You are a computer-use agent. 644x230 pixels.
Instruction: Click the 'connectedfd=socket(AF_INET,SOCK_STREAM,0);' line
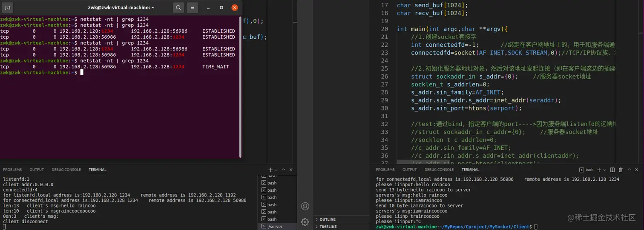click(486, 53)
